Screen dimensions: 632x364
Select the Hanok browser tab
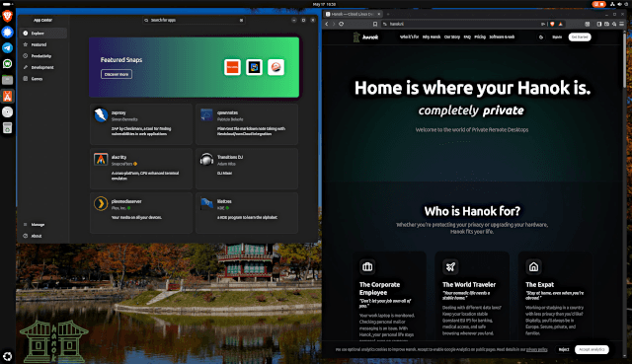(x=354, y=14)
